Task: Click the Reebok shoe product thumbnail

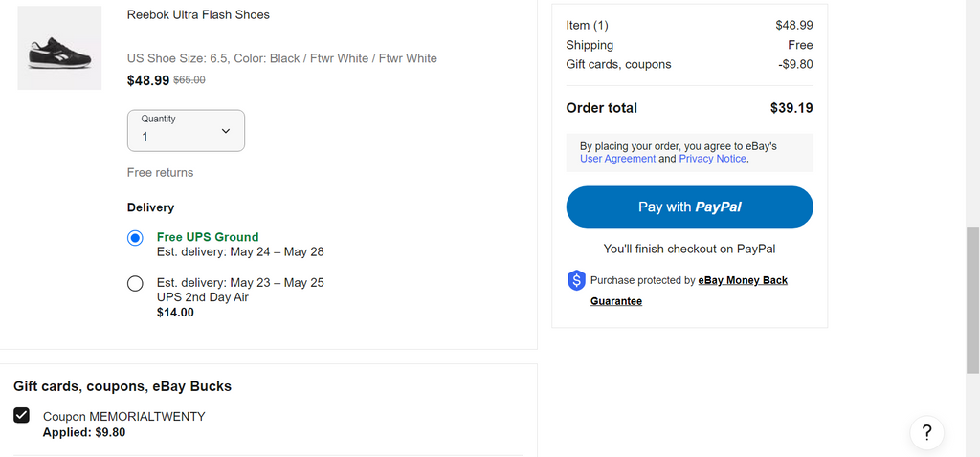Action: tap(59, 48)
